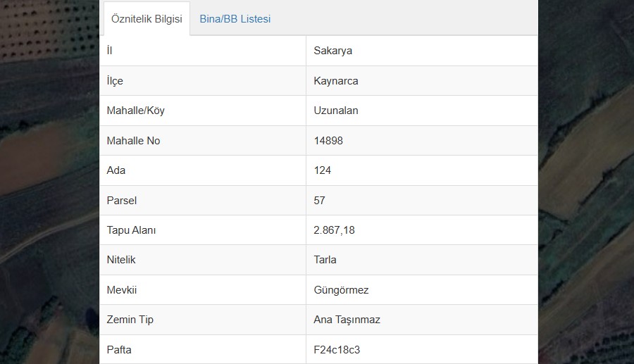Screen dimensions: 634x364
Task: Click the Tapu Alanı value 2.867,18
Action: click(334, 230)
